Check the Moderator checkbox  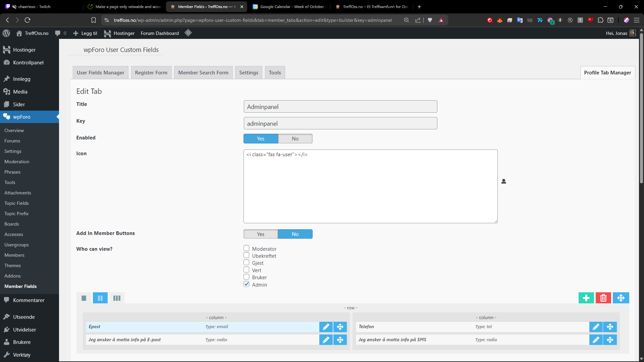247,248
